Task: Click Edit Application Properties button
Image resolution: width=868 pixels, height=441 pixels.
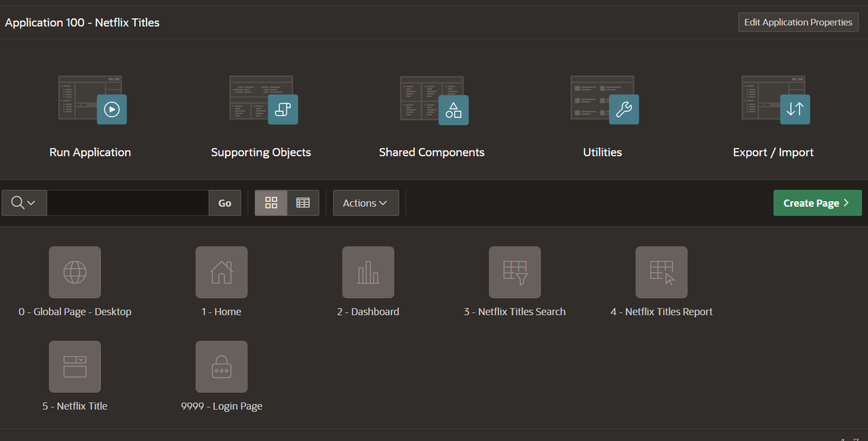Action: [x=798, y=22]
